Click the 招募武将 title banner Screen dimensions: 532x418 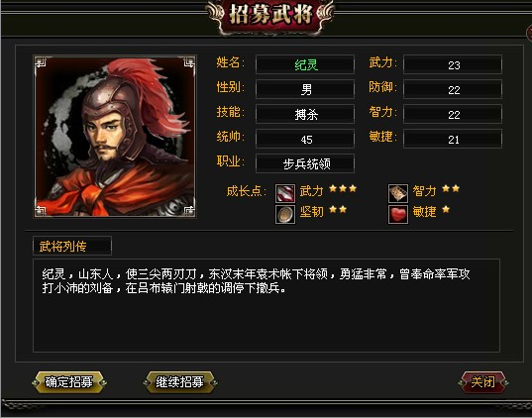270,15
